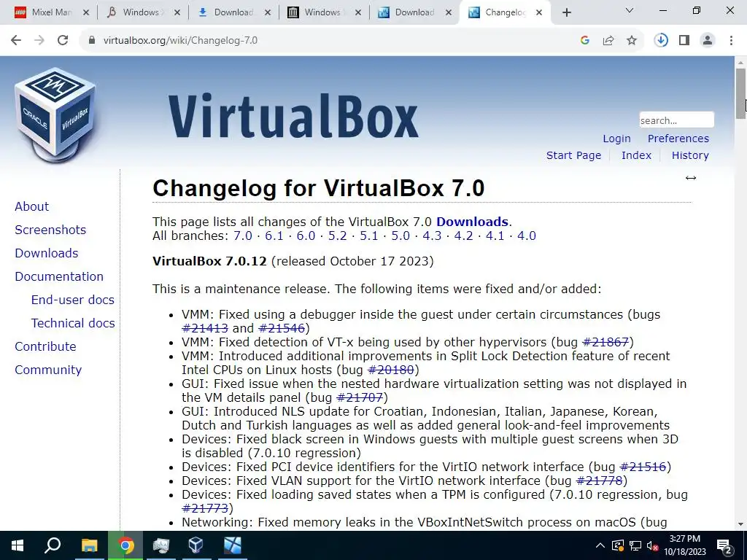Image resolution: width=747 pixels, height=560 pixels.
Task: Open the network tray icon
Action: coord(635,545)
